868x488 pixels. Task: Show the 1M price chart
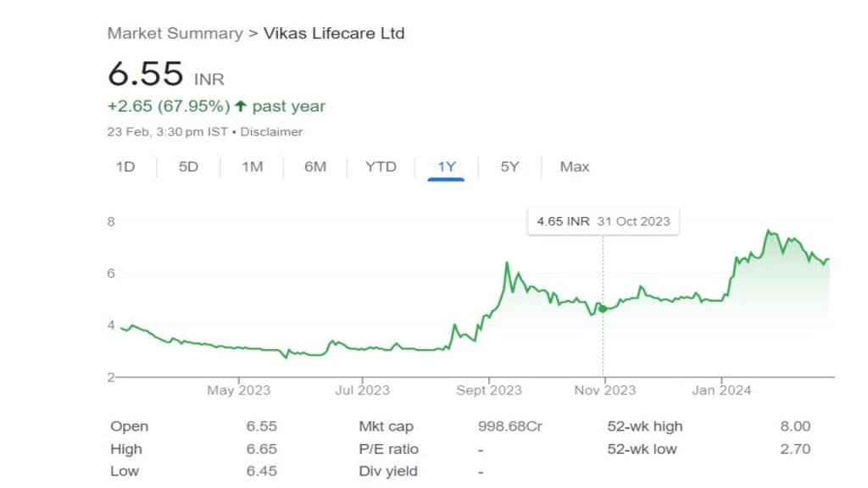252,167
